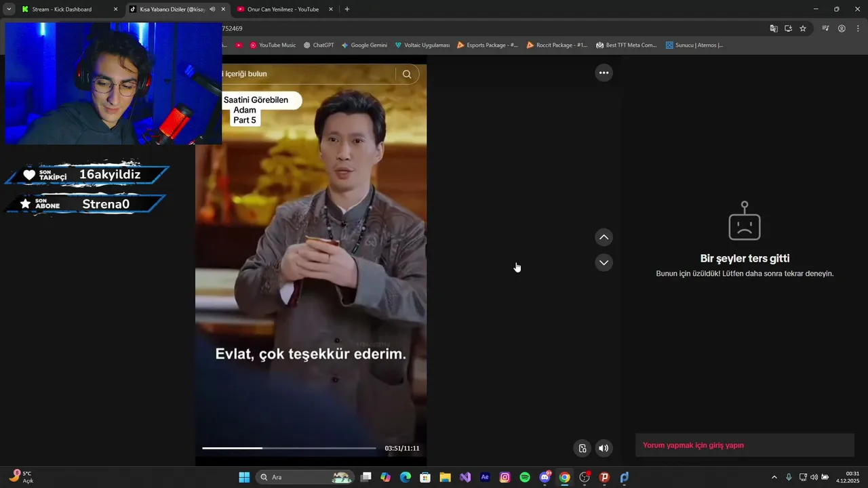The width and height of the screenshot is (868, 488).
Task: Open Chrome three-dot menu
Action: (858, 28)
